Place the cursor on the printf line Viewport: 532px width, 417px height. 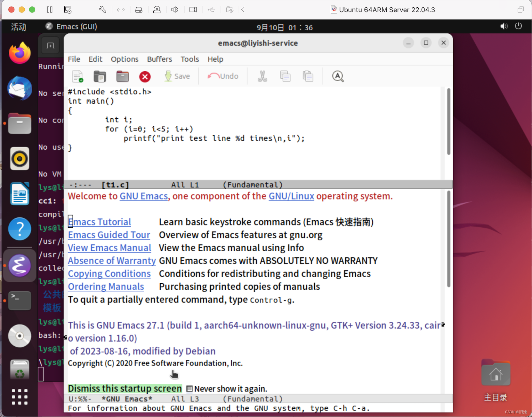point(214,138)
